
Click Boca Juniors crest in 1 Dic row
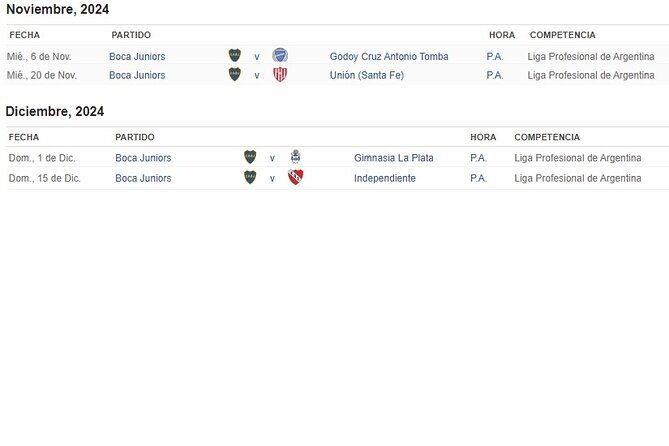(x=250, y=158)
